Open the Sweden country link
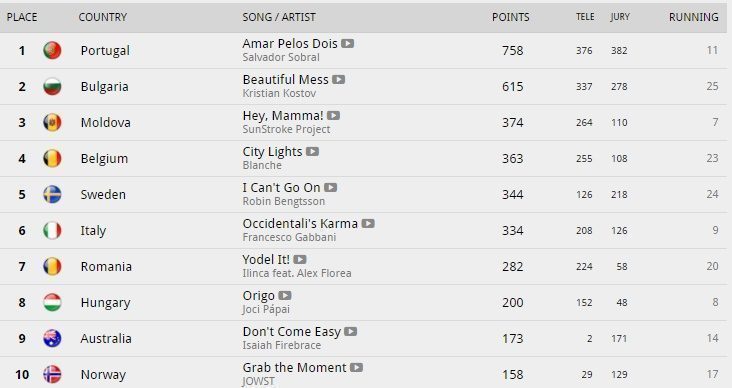 point(103,194)
